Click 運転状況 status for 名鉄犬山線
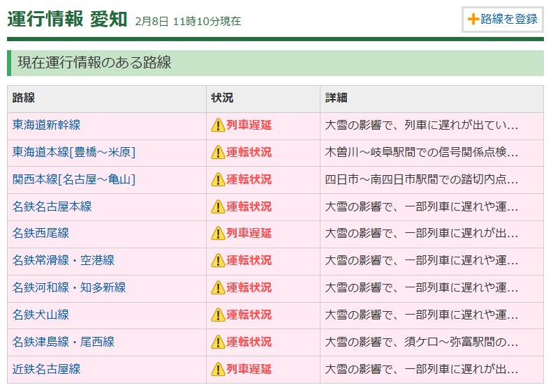The width and height of the screenshot is (553, 392). click(249, 315)
